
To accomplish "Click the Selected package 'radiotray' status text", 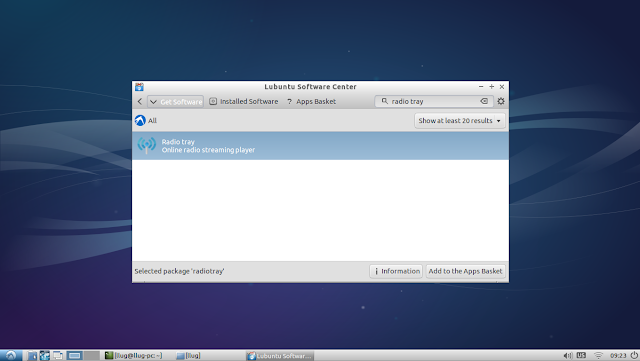I will click(x=179, y=271).
